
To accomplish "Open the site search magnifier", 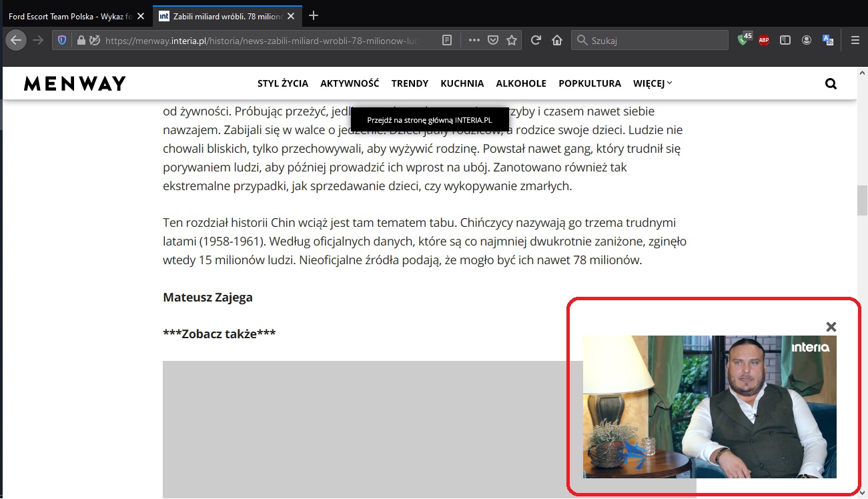I will click(831, 83).
